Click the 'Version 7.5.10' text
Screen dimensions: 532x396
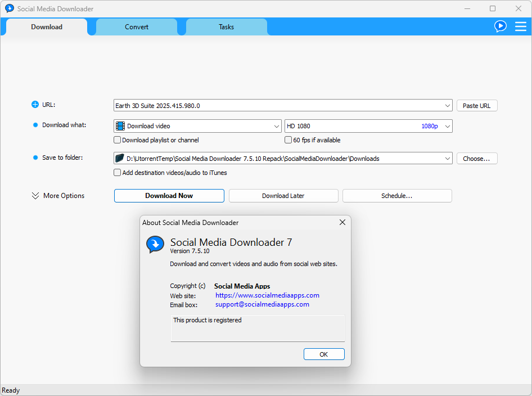(190, 251)
